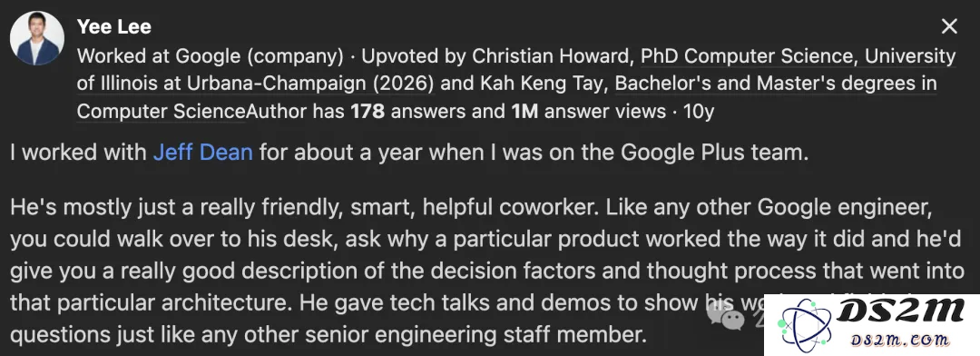Viewport: 980px width, 356px height.
Task: Click the 'Worked at' credential text
Action: 123,56
